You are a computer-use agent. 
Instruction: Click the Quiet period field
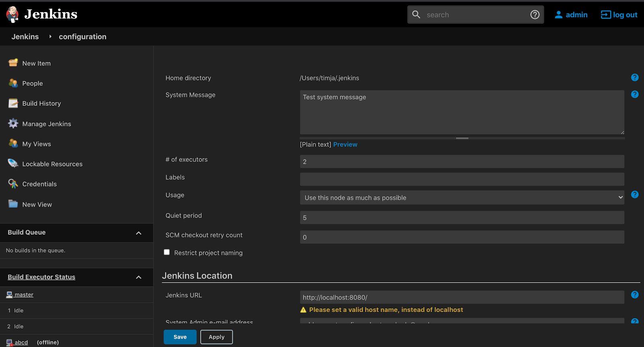pos(462,218)
